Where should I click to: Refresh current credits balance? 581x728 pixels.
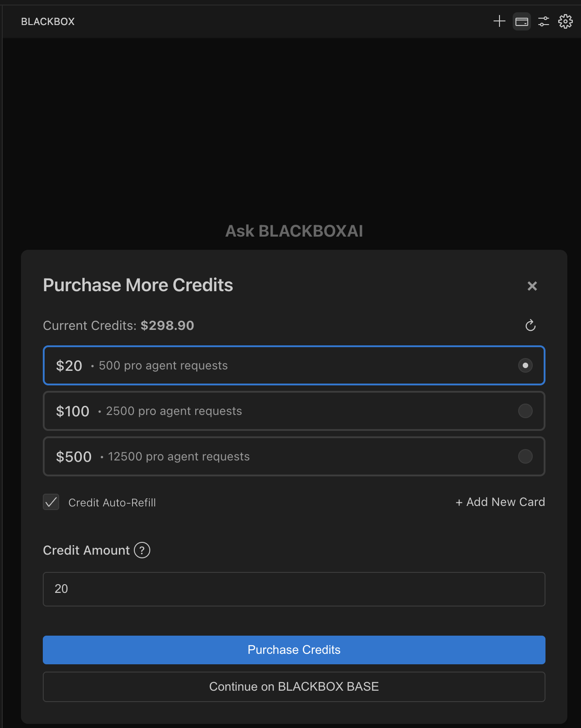(x=530, y=325)
